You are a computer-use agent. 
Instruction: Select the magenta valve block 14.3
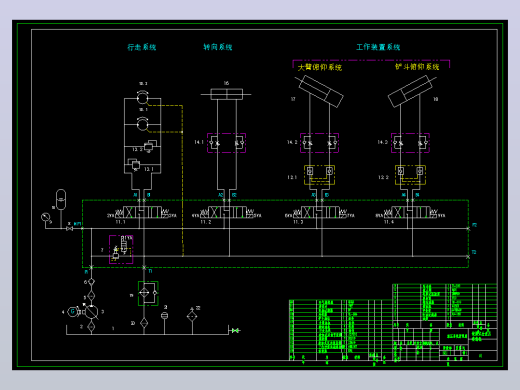click(410, 143)
